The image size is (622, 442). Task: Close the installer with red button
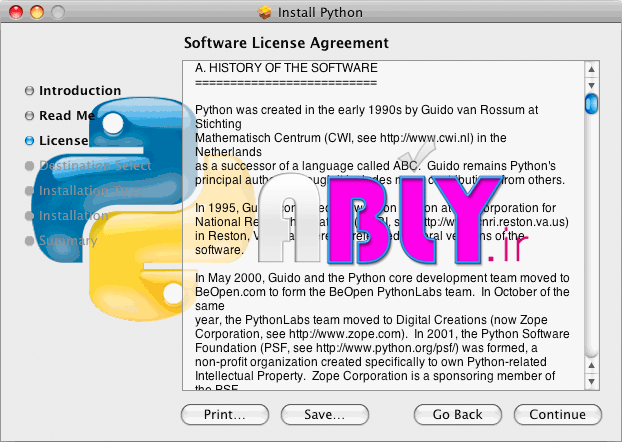pyautogui.click(x=16, y=12)
